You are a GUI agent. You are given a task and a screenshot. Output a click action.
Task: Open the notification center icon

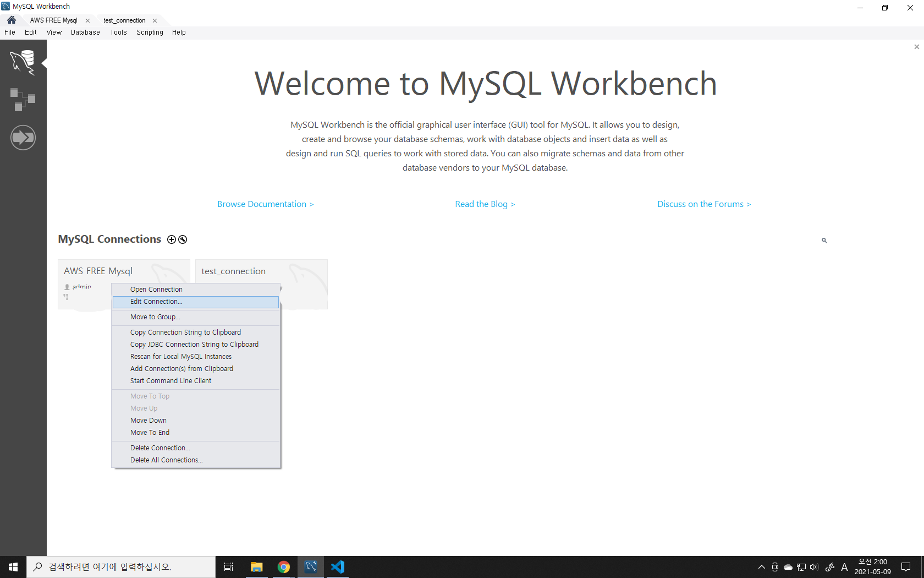[906, 567]
